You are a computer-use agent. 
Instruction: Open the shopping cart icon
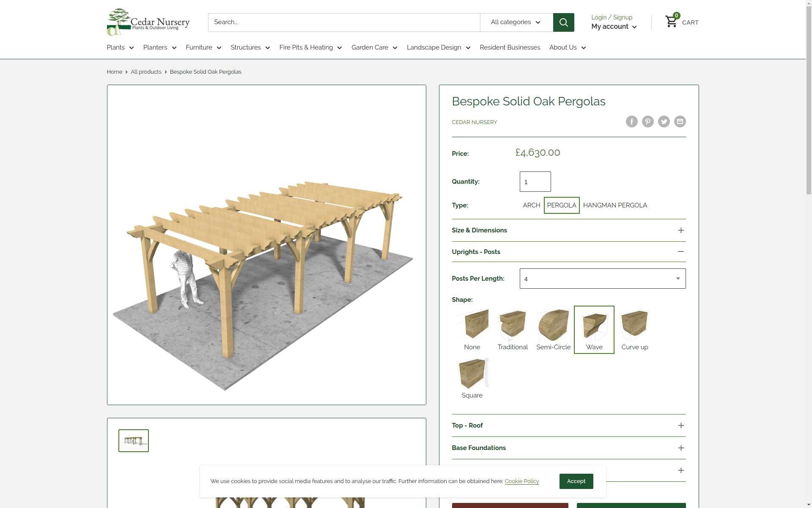(x=671, y=22)
